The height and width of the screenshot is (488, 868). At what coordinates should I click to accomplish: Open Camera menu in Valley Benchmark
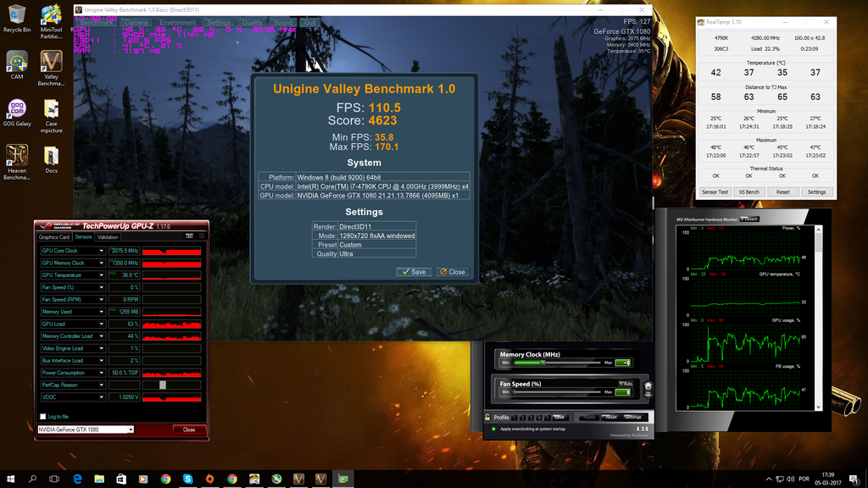click(x=136, y=23)
